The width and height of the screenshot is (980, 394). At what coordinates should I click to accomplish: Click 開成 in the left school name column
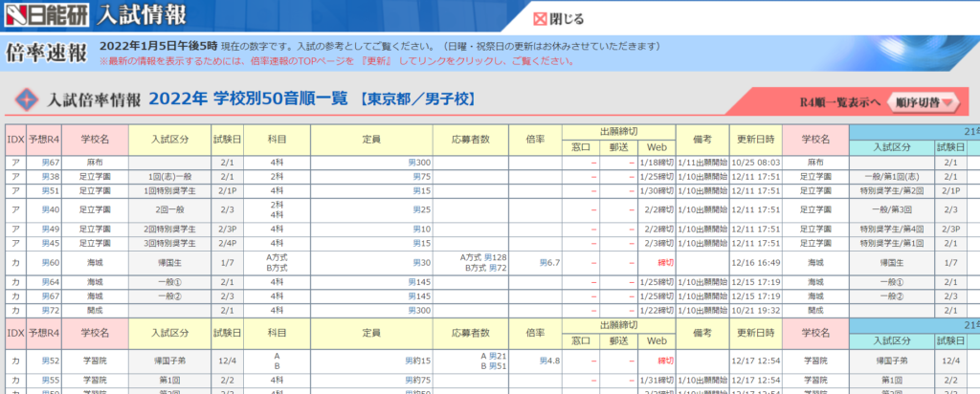pyautogui.click(x=96, y=310)
